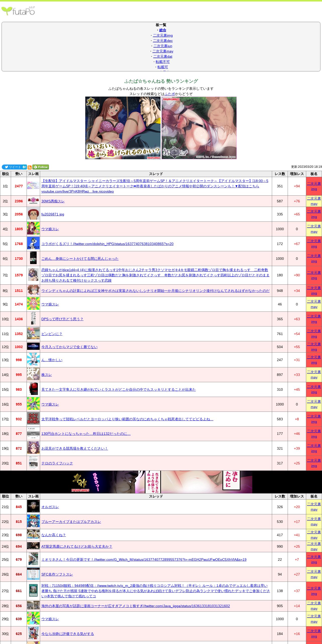Click the 更新:2023/03/20 18:19 timestamp
The height and width of the screenshot is (644, 322).
click(306, 167)
